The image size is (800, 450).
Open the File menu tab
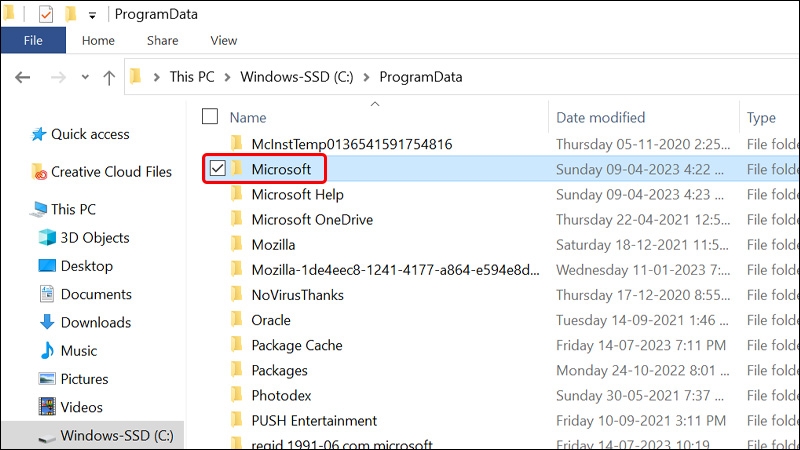click(x=33, y=40)
